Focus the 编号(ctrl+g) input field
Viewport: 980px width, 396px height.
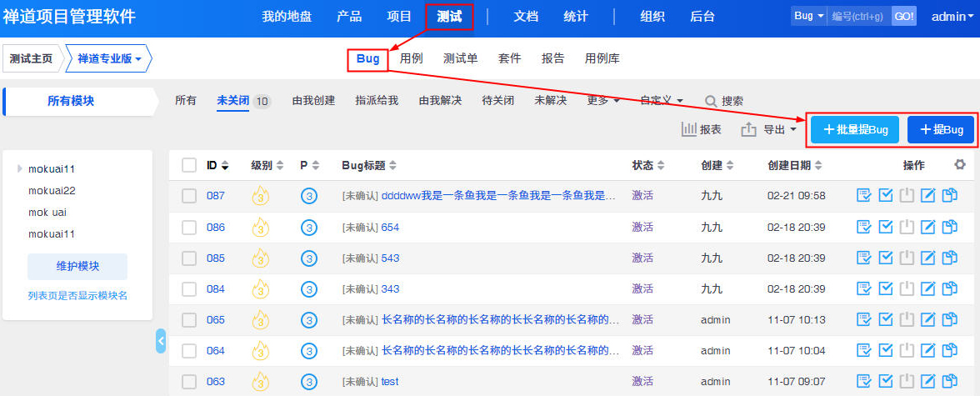pos(859,17)
